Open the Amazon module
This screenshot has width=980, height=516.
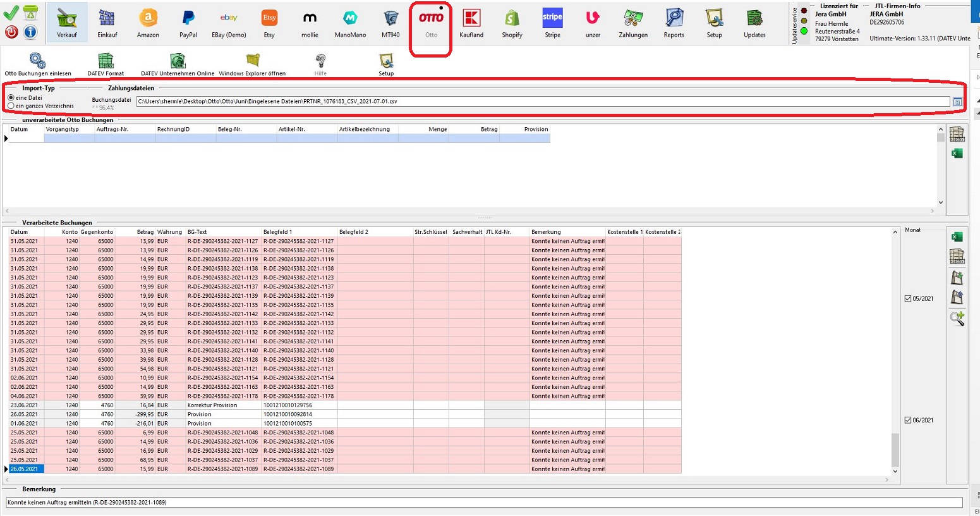148,23
